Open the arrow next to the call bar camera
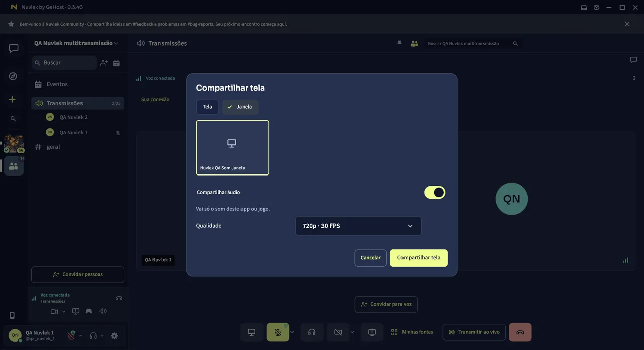 (x=352, y=332)
